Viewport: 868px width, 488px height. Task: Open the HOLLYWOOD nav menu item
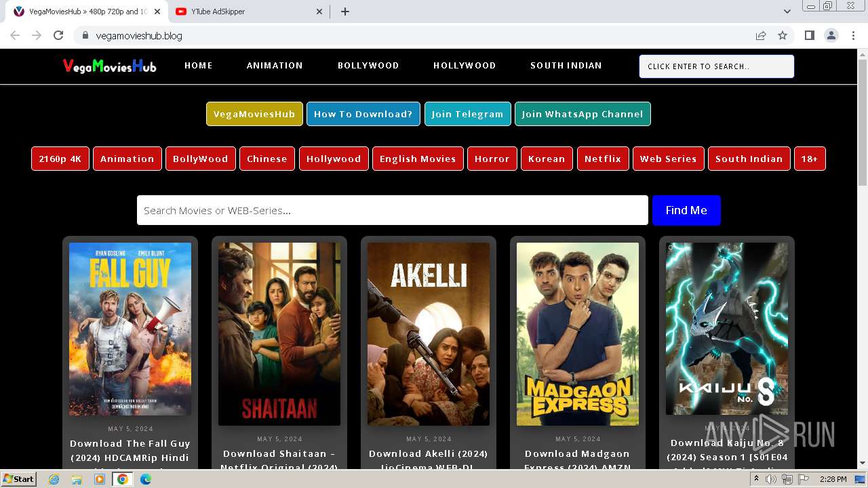point(465,66)
